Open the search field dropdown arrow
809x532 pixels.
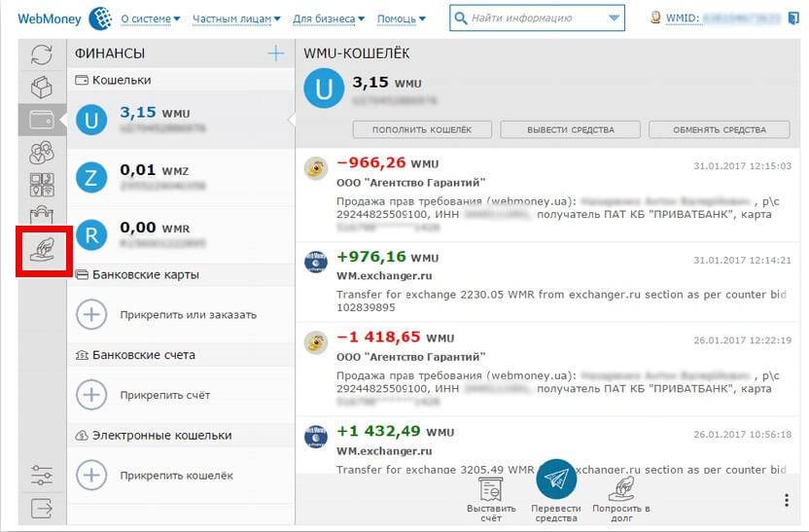click(x=614, y=18)
